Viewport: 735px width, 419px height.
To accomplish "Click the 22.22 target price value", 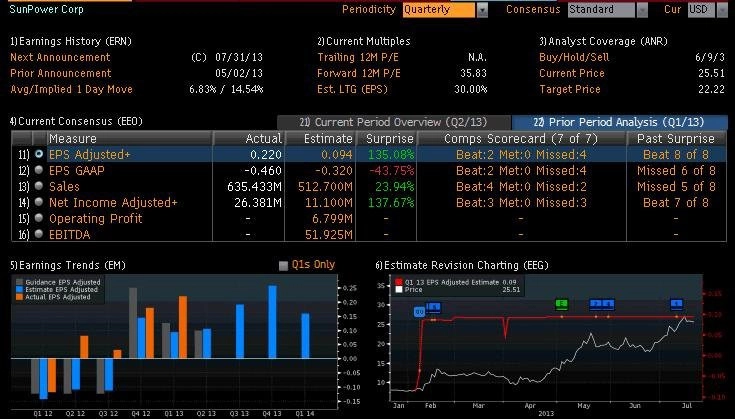I will point(711,89).
